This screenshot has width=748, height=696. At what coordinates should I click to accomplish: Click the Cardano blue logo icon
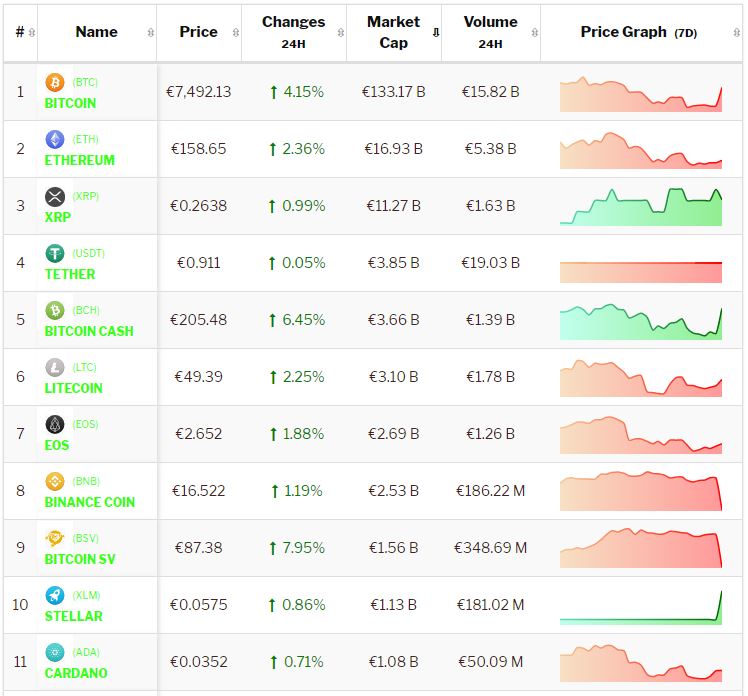(55, 652)
